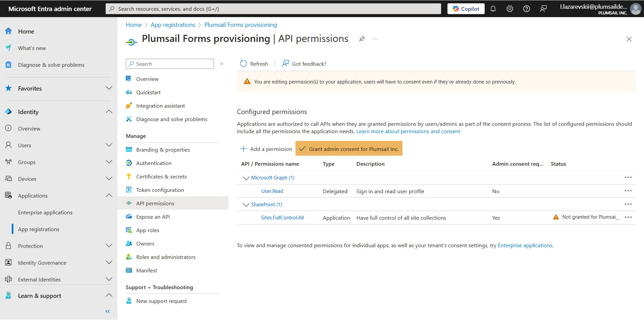The width and height of the screenshot is (644, 320).
Task: Collapse resource menu with double chevron
Action: point(222,64)
